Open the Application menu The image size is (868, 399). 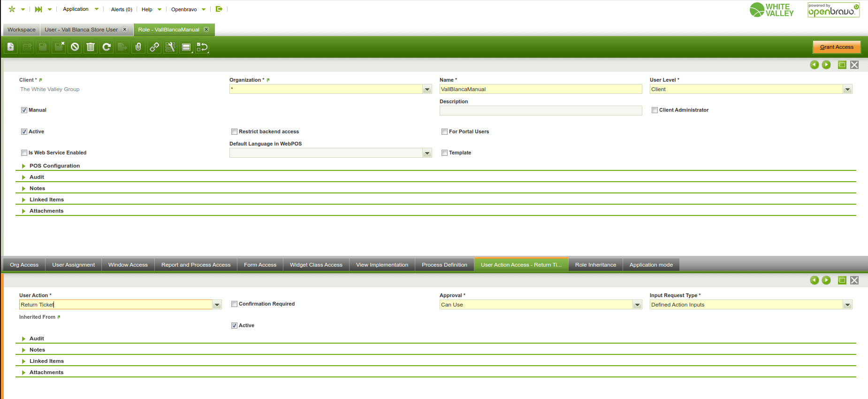(x=76, y=9)
